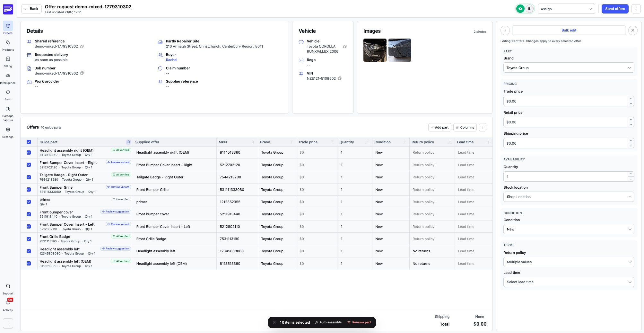Uncheck Headlight assembly left (OEM) row

pos(29,264)
